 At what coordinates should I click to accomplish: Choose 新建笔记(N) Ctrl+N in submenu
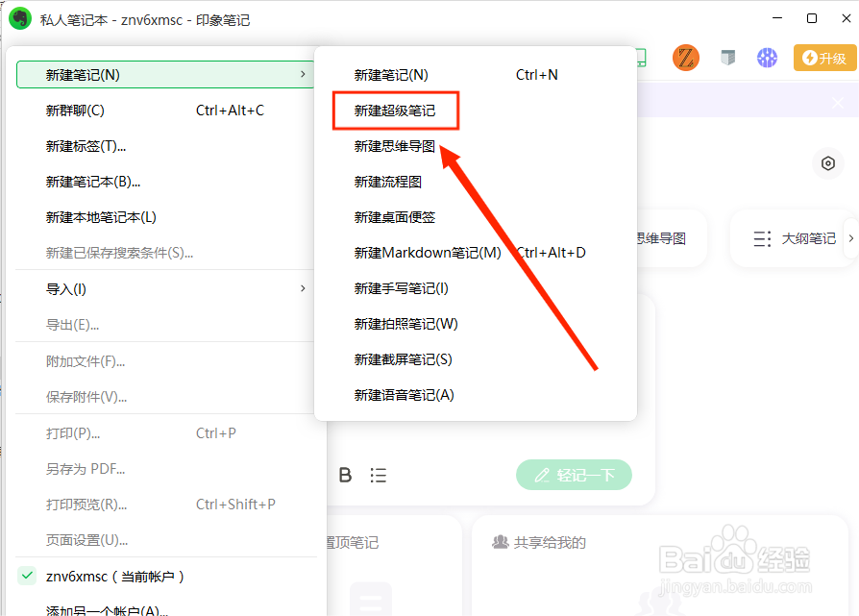tap(476, 75)
